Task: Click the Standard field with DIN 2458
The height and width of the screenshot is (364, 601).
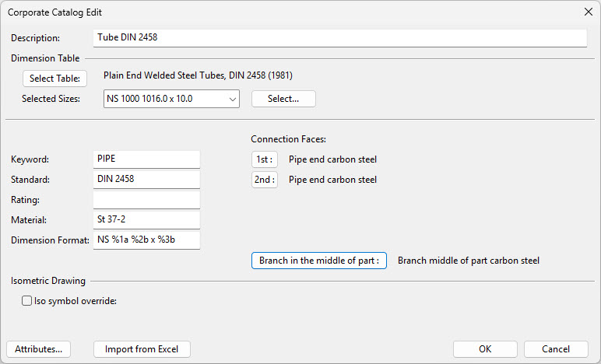Action: [x=146, y=180]
